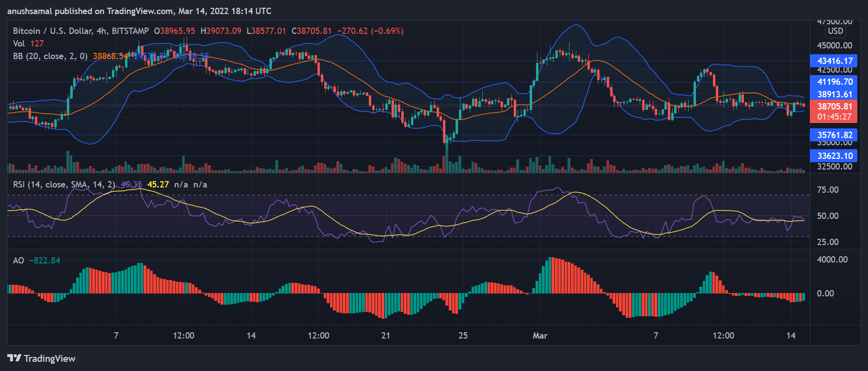Click the yellow 45.27 RSI value

158,185
